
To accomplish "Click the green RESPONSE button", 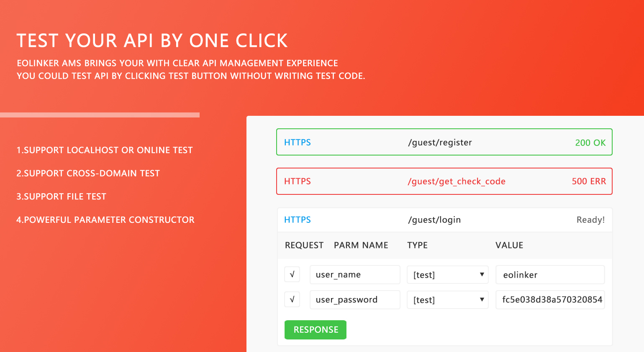I will (x=315, y=329).
